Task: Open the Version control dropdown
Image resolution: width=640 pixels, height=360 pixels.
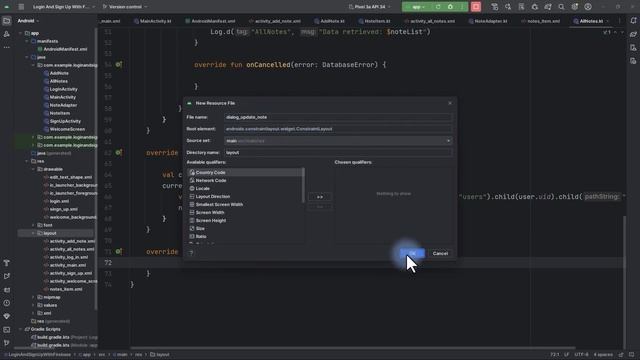Action: 125,7
